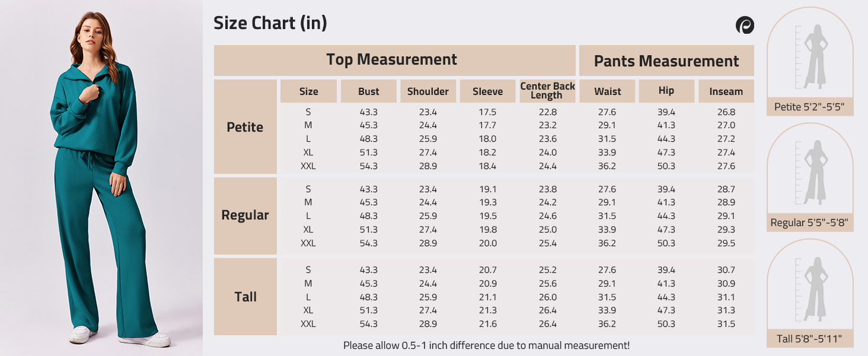
Task: Click the Tall 5'8"-5'11" height label
Action: click(809, 339)
